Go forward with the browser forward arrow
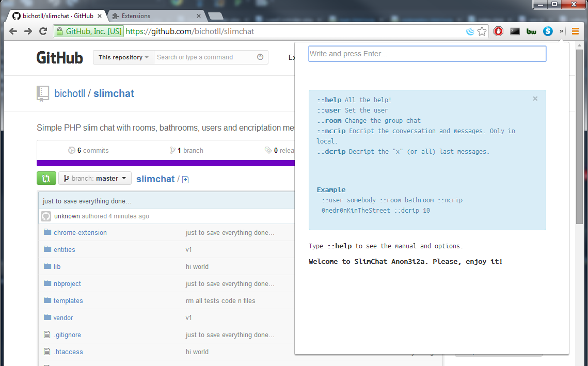The height and width of the screenshot is (366, 588). pyautogui.click(x=28, y=31)
